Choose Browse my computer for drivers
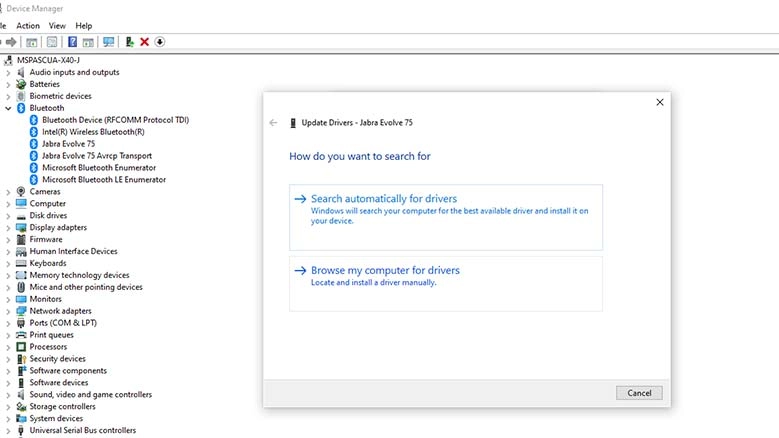 pyautogui.click(x=446, y=284)
